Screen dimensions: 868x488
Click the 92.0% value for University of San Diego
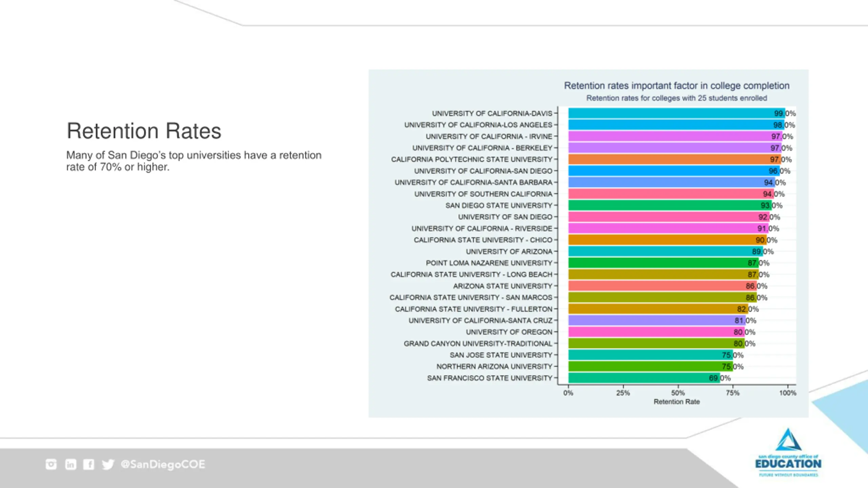tap(769, 217)
